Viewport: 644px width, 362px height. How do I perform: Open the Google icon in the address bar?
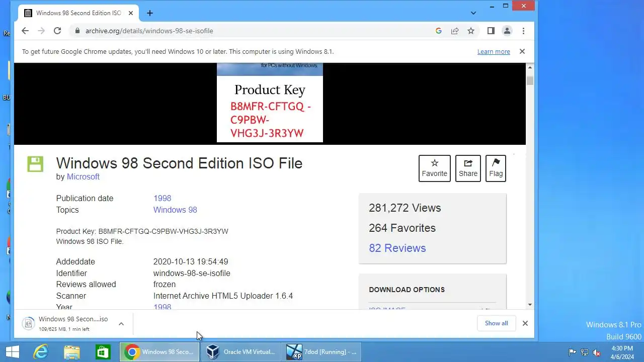pos(439,31)
